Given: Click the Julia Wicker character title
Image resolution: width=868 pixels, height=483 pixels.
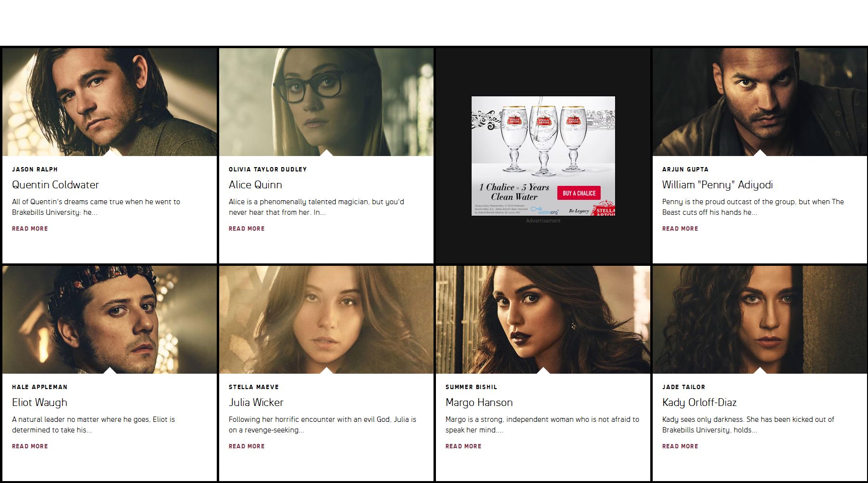Looking at the screenshot, I should (256, 403).
